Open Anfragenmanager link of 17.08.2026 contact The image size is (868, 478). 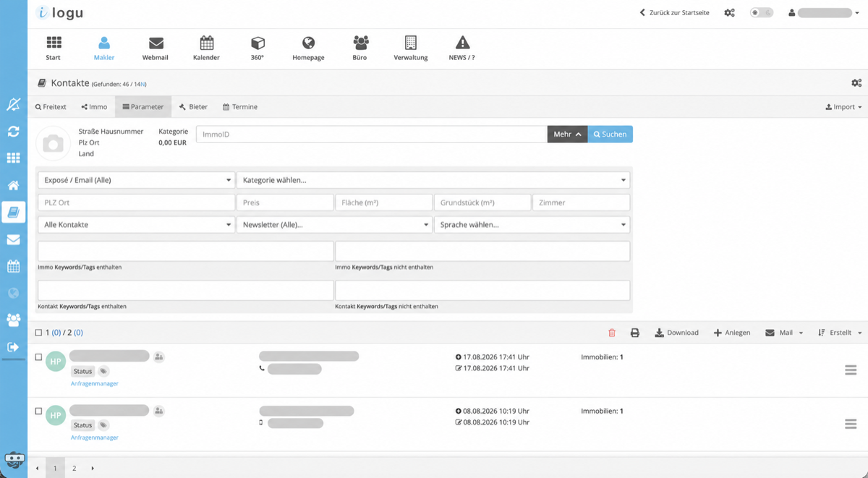click(x=95, y=384)
